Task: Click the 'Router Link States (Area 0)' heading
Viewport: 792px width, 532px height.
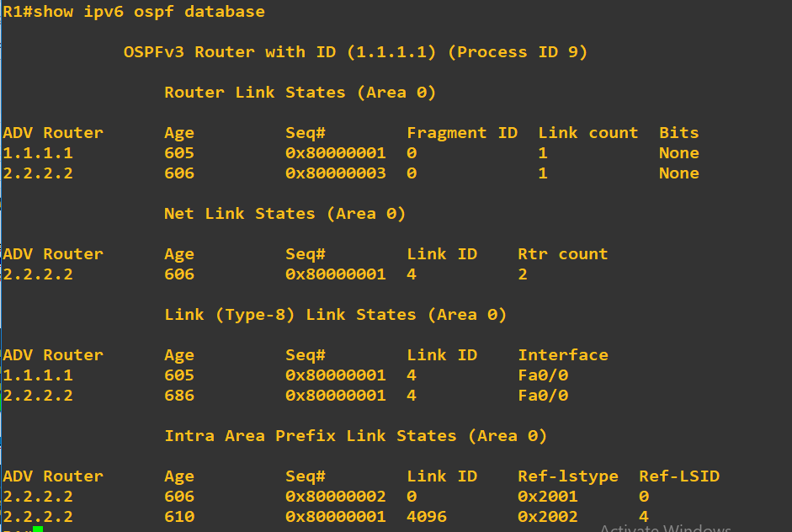Action: (x=300, y=93)
